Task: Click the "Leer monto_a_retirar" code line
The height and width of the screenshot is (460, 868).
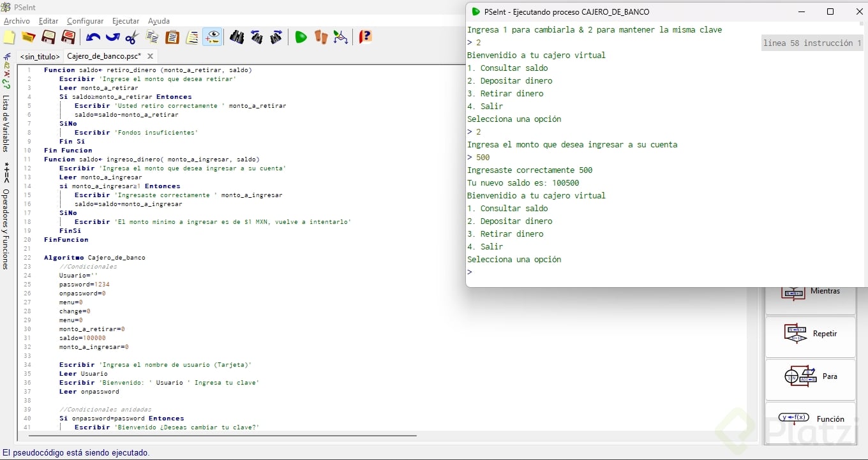Action: [98, 88]
